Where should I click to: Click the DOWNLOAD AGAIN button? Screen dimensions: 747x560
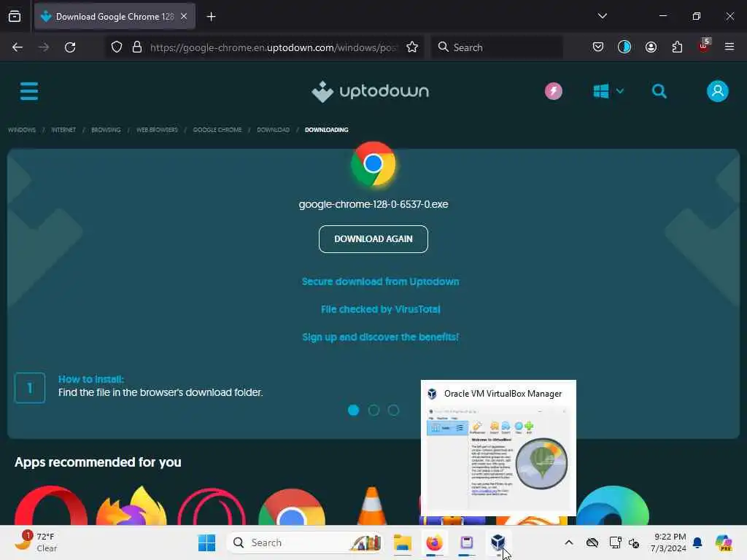pos(373,239)
